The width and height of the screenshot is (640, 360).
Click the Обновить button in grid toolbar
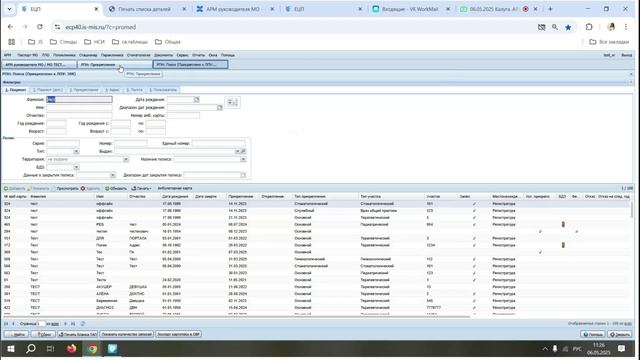(116, 189)
